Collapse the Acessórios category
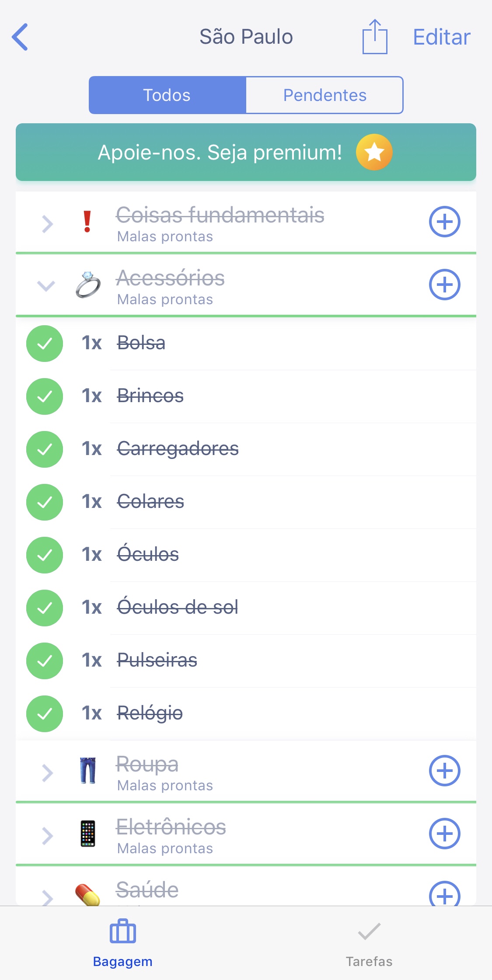Screen dimensions: 492x980 pos(46,286)
